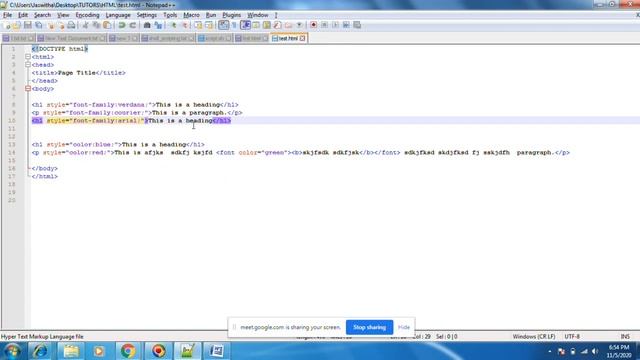
Task: Click the Copy toolbar icon
Action: click(96, 25)
